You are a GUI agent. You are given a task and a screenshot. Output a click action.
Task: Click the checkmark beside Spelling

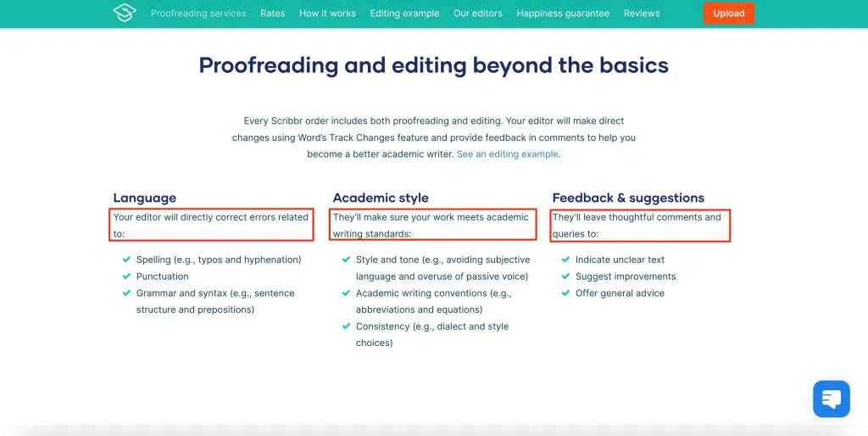pos(126,260)
